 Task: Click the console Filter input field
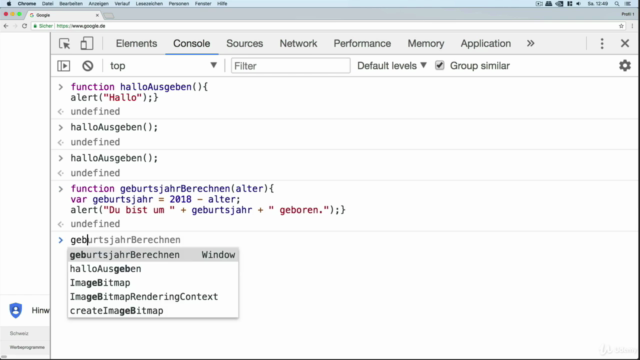point(290,66)
